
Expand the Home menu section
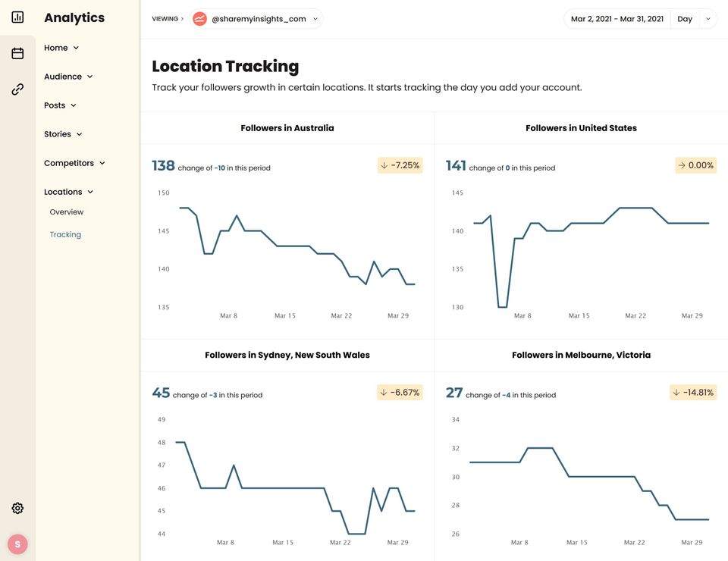61,48
